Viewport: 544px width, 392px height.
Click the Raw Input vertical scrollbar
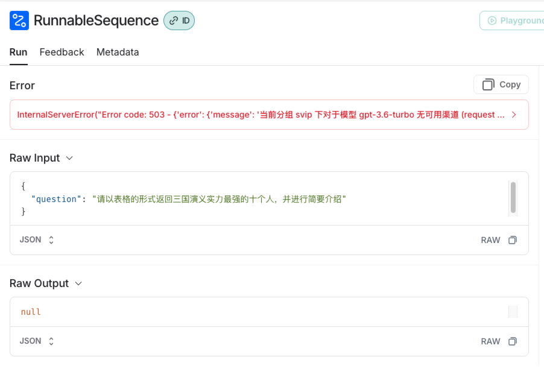(513, 197)
